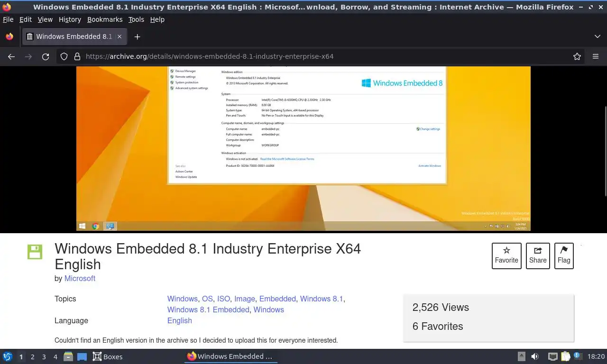The height and width of the screenshot is (364, 607).
Task: Open the OS topic link
Action: click(x=207, y=299)
